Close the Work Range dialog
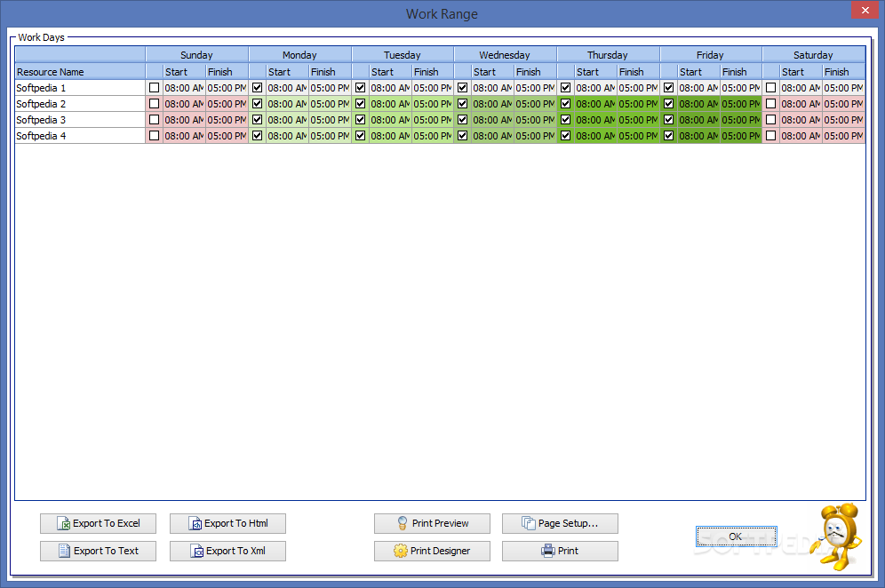The height and width of the screenshot is (588, 885). point(865,10)
